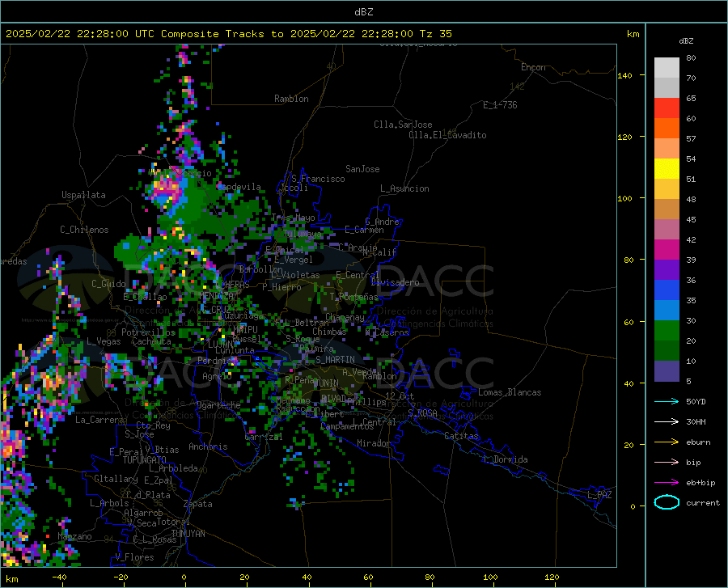
Task: Click the SanJose map label
Action: click(x=362, y=169)
